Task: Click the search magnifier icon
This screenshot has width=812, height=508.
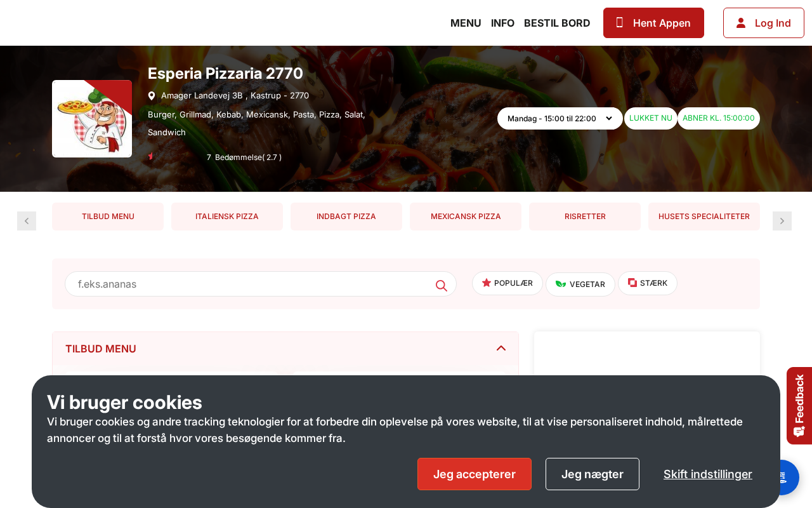Action: pyautogui.click(x=442, y=285)
